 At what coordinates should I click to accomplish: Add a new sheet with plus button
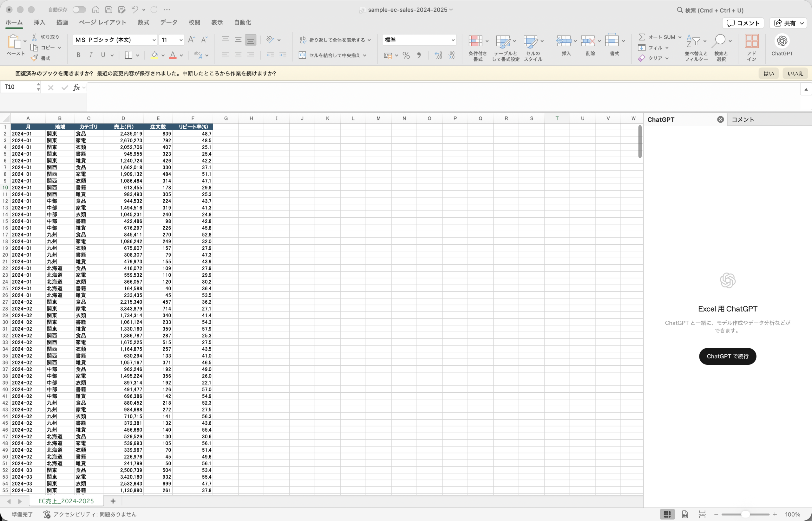(x=113, y=501)
